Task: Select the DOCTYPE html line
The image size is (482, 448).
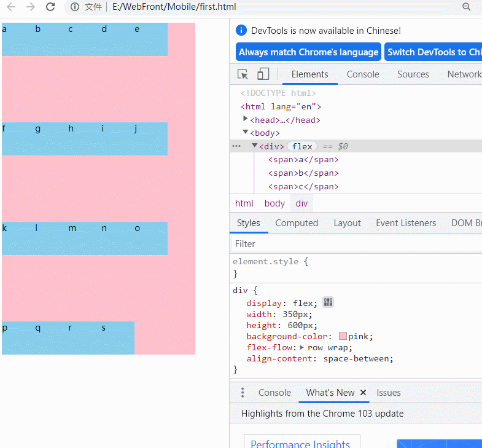Action: click(278, 93)
